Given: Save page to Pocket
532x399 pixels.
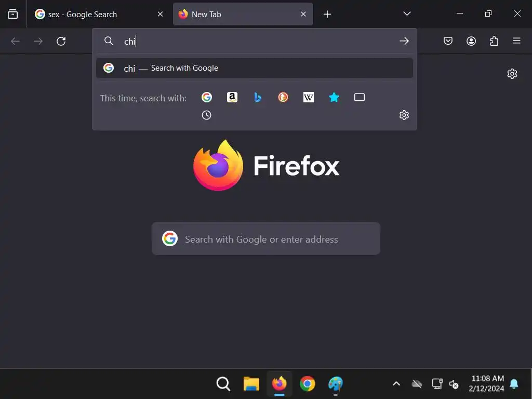Looking at the screenshot, I should (448, 41).
